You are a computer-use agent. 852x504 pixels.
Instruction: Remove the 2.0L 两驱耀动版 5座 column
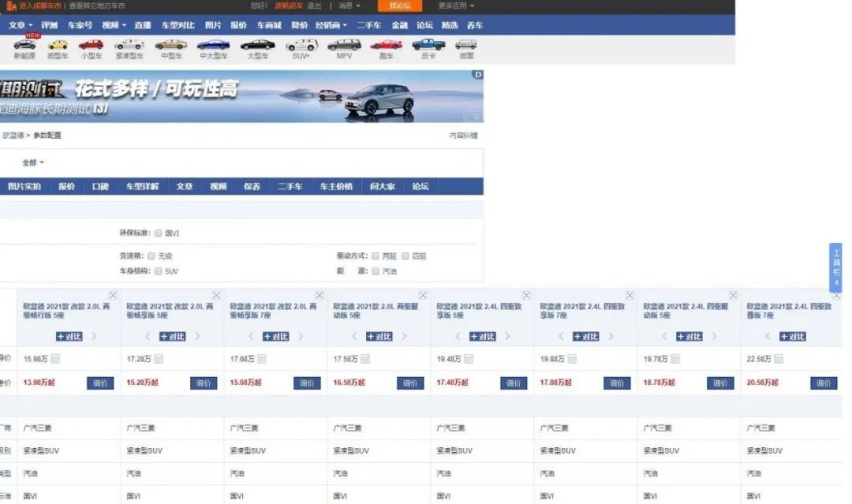point(423,295)
